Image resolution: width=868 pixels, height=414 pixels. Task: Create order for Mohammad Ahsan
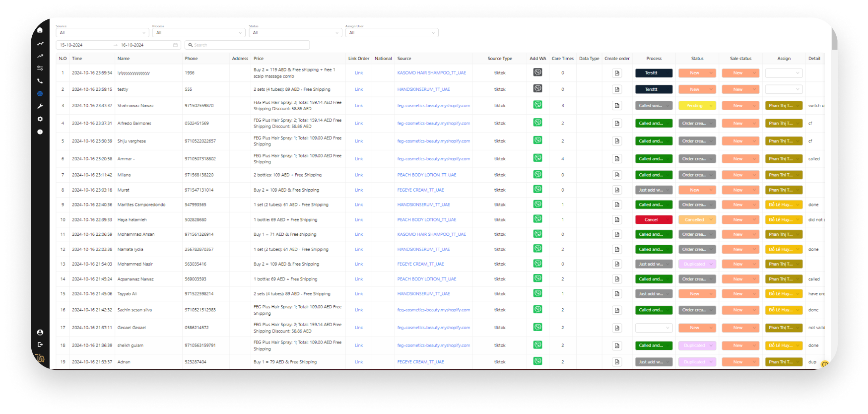tap(617, 234)
